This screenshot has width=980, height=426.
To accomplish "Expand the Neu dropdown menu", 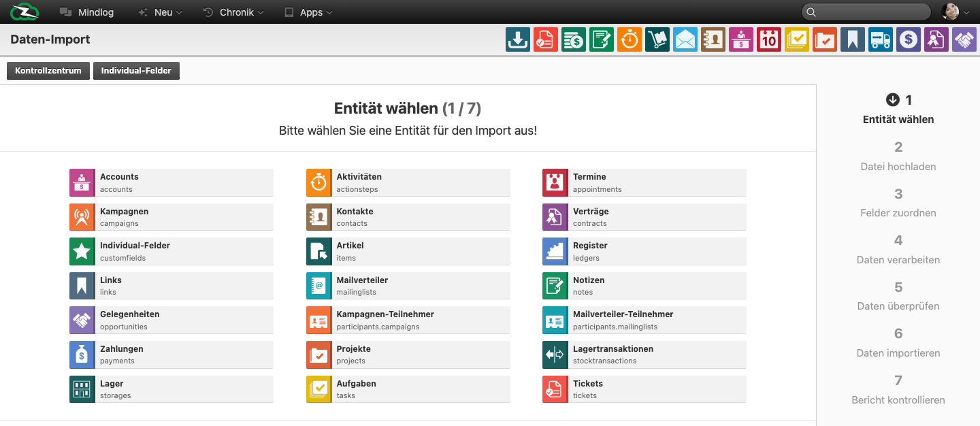I will (x=160, y=12).
